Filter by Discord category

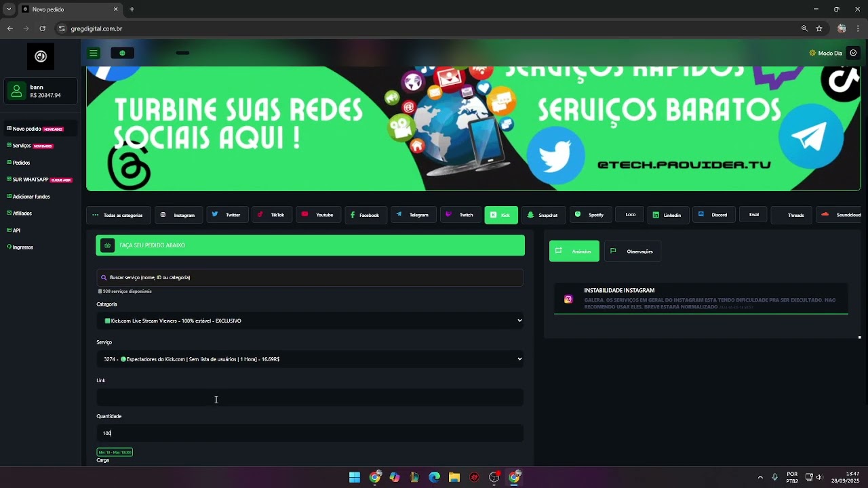[x=713, y=215]
